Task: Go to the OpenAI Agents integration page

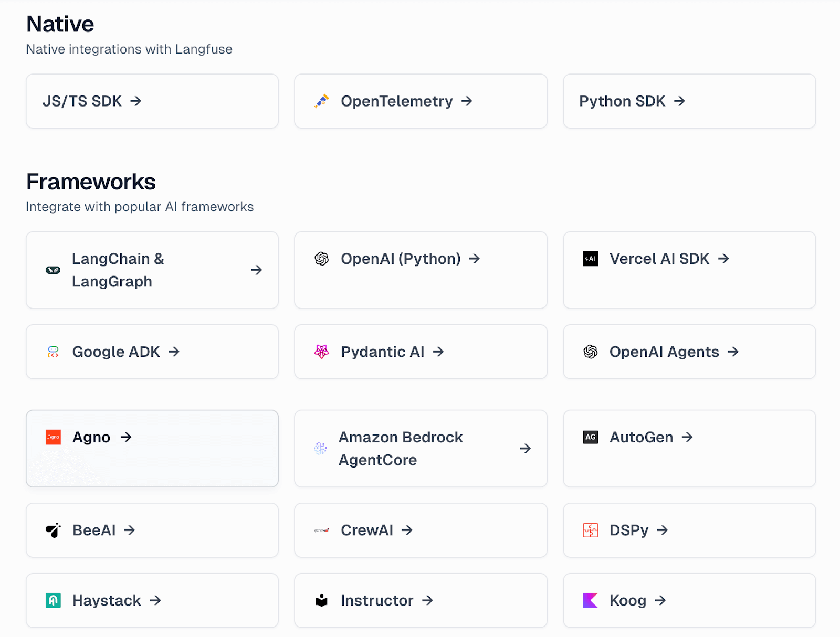Action: point(664,352)
